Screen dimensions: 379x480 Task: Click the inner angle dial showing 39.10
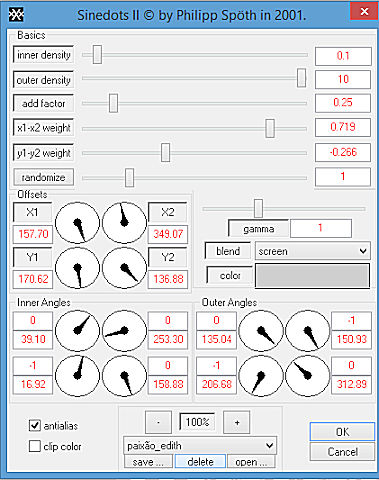point(77,331)
